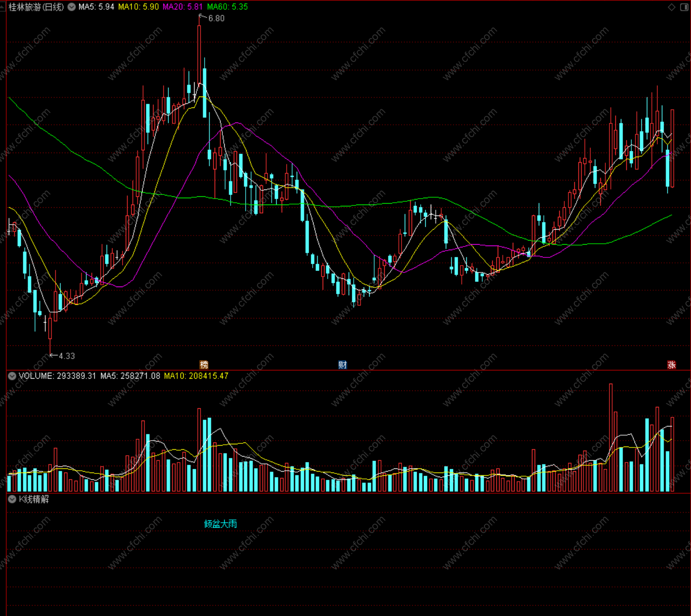The width and height of the screenshot is (691, 616).
Task: Click the small up-arrow button at top-left corner
Action: (x=3, y=7)
